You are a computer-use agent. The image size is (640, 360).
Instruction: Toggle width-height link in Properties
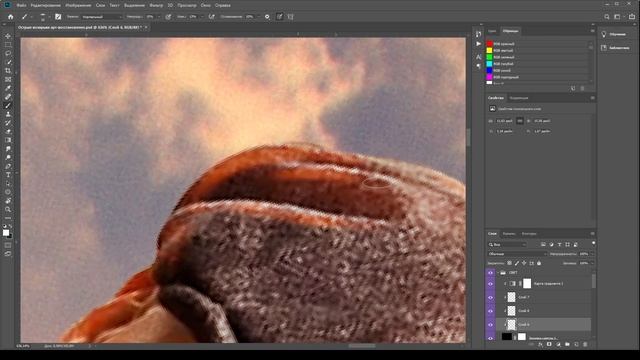tap(520, 121)
